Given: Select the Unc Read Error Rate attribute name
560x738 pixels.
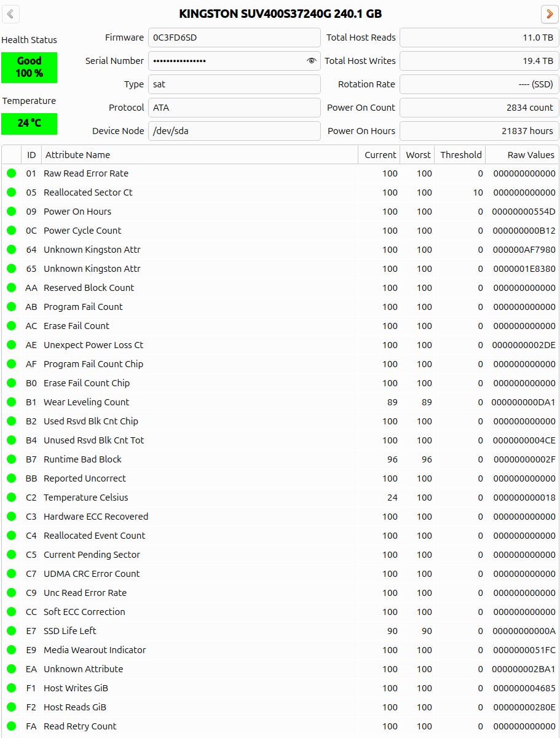Looking at the screenshot, I should 85,593.
